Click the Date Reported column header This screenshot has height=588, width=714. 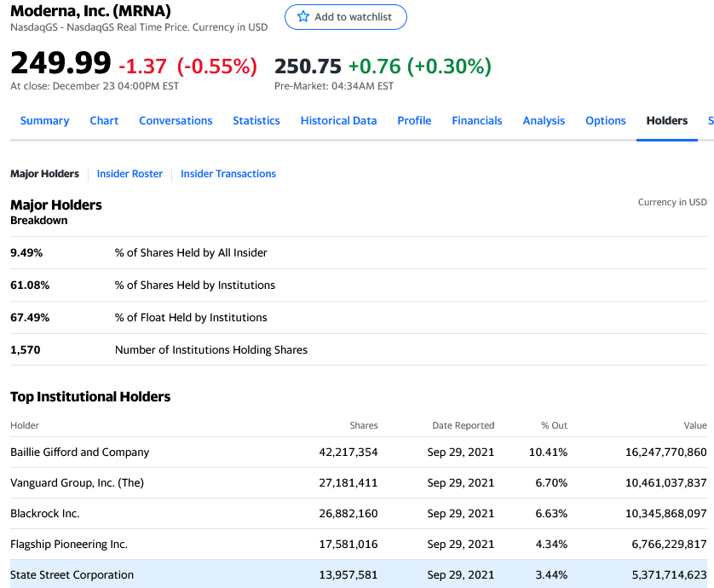click(464, 425)
